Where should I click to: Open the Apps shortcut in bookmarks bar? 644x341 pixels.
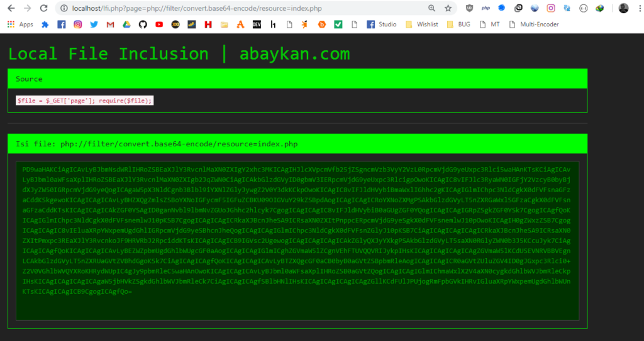click(20, 24)
